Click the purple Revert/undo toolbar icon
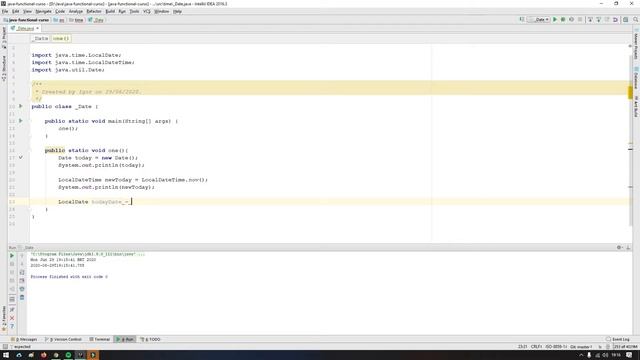This screenshot has width=640, height=360. point(616,20)
